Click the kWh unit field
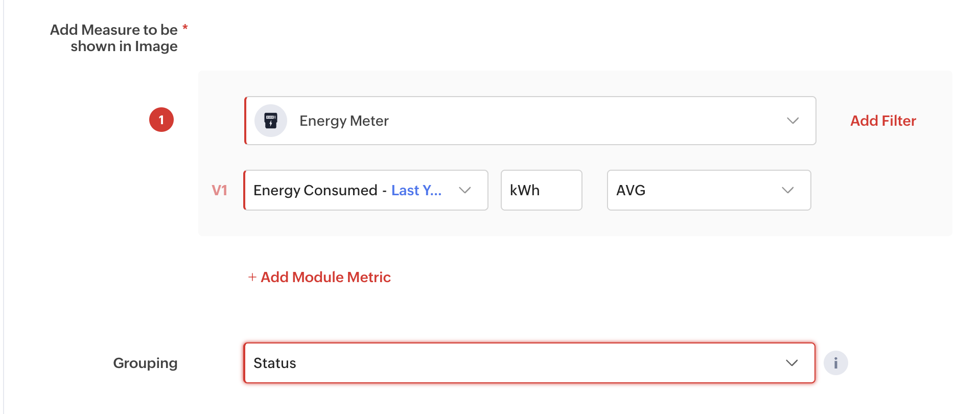 pos(541,190)
